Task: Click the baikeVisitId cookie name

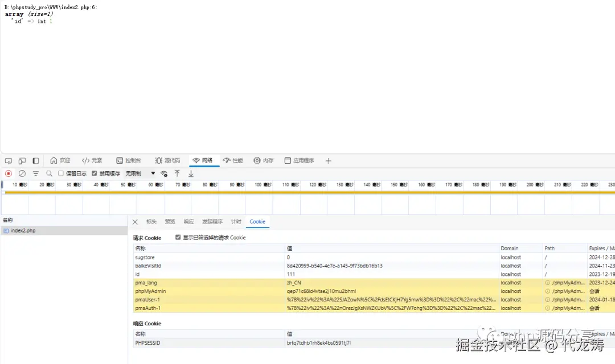Action: pos(148,266)
